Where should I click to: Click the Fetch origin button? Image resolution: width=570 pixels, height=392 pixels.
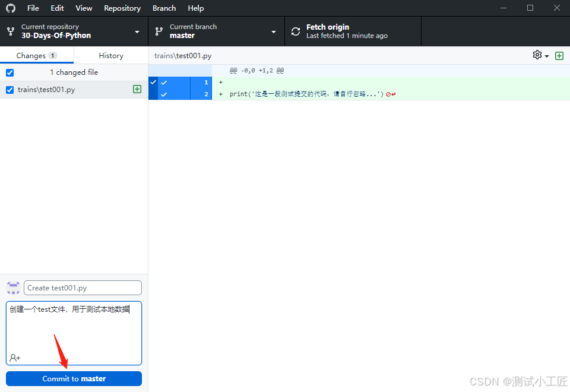pyautogui.click(x=353, y=31)
